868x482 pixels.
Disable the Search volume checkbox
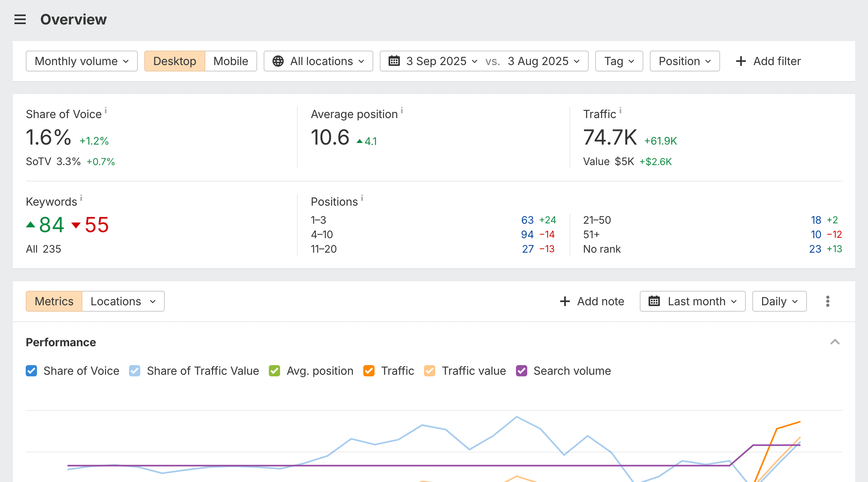click(x=522, y=371)
